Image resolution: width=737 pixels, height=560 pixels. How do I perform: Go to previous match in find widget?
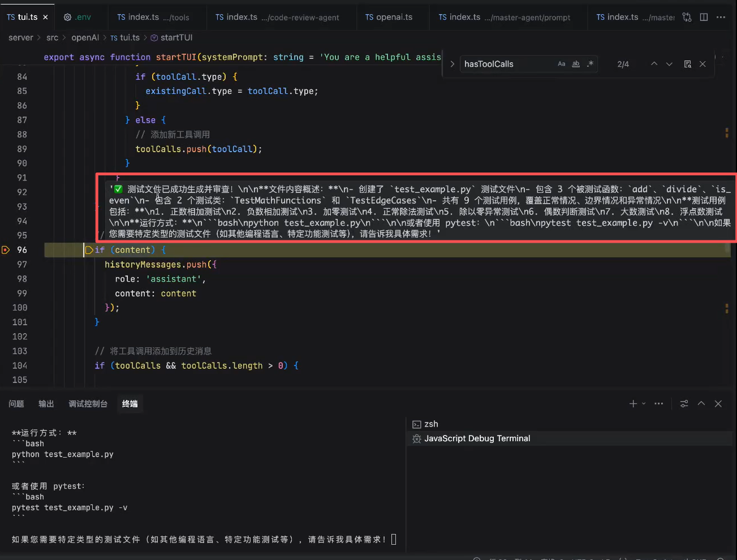pos(654,64)
